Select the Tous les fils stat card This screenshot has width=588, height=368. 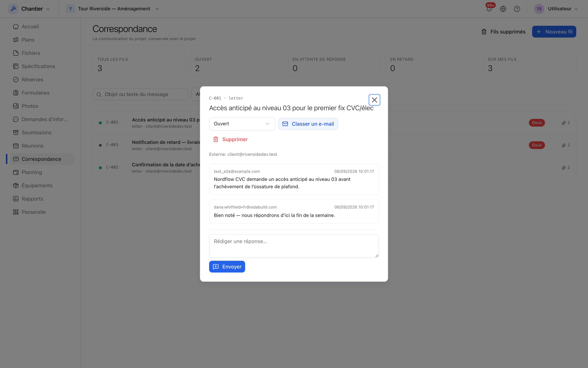click(139, 64)
